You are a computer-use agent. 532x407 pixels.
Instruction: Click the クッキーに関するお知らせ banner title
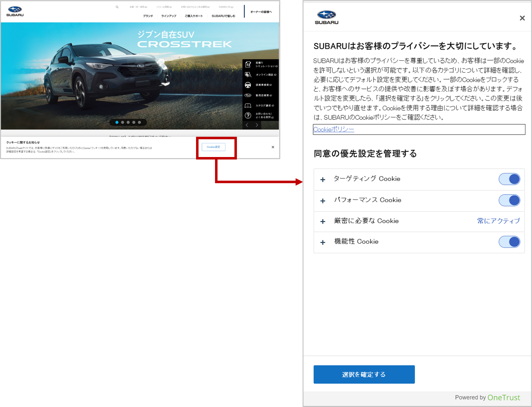(23, 143)
